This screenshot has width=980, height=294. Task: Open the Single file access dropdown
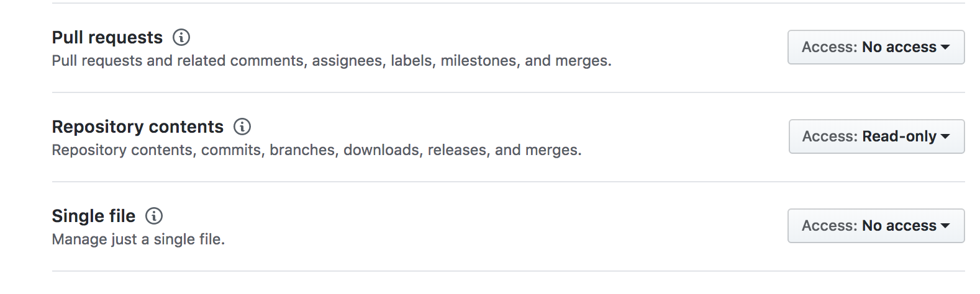click(876, 226)
